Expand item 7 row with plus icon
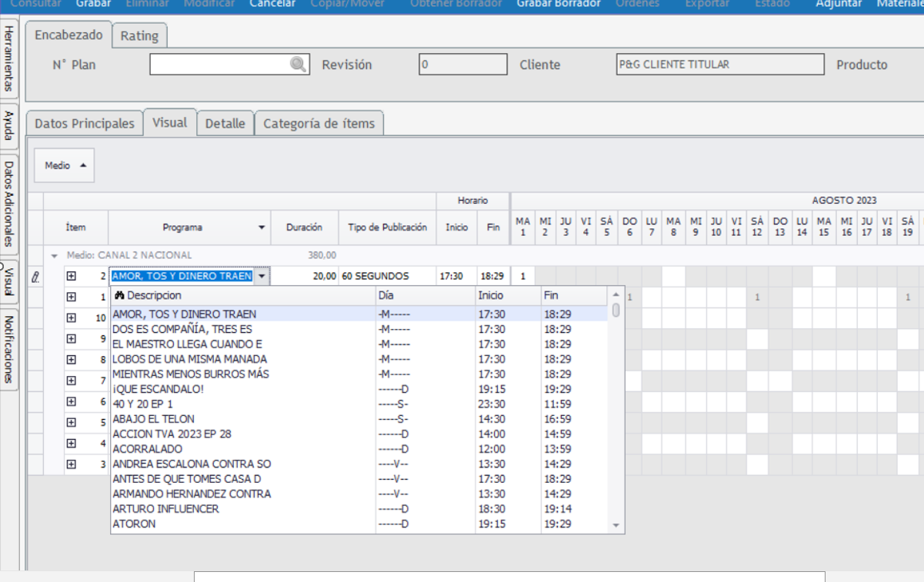This screenshot has height=582, width=924. pyautogui.click(x=72, y=381)
